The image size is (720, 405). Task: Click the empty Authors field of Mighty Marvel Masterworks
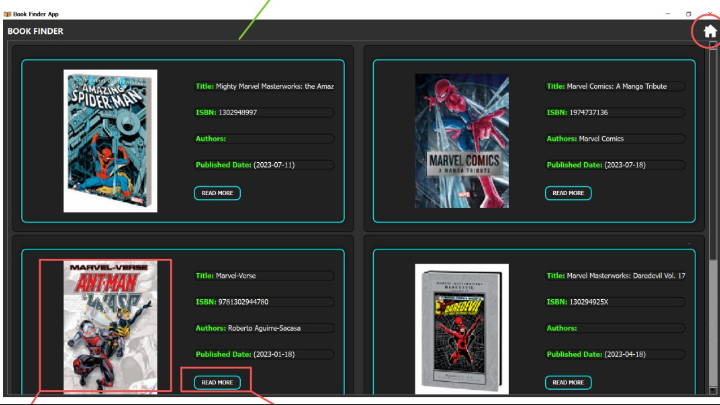[264, 139]
